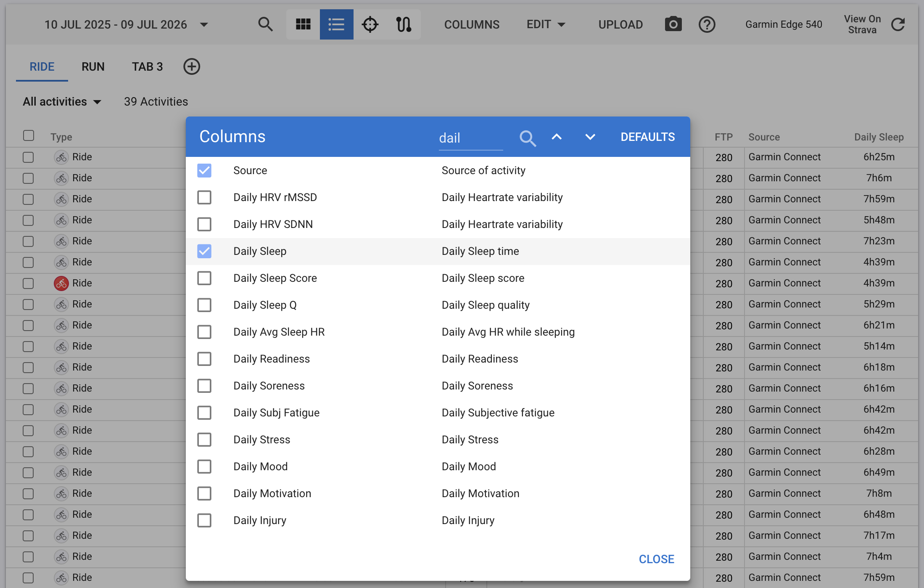Viewport: 924px width, 588px height.
Task: Open the EDIT dropdown menu
Action: pyautogui.click(x=546, y=24)
